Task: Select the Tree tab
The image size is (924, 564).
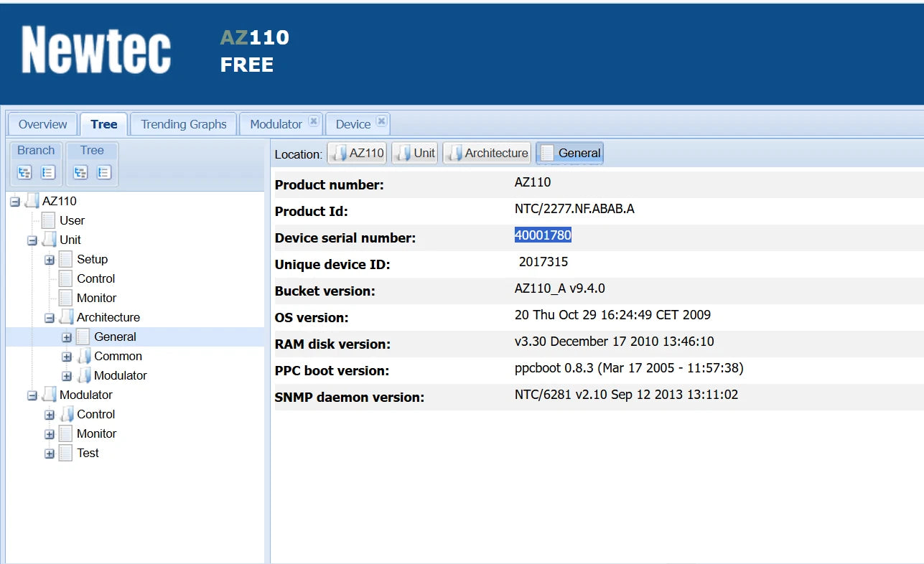Action: pos(104,124)
